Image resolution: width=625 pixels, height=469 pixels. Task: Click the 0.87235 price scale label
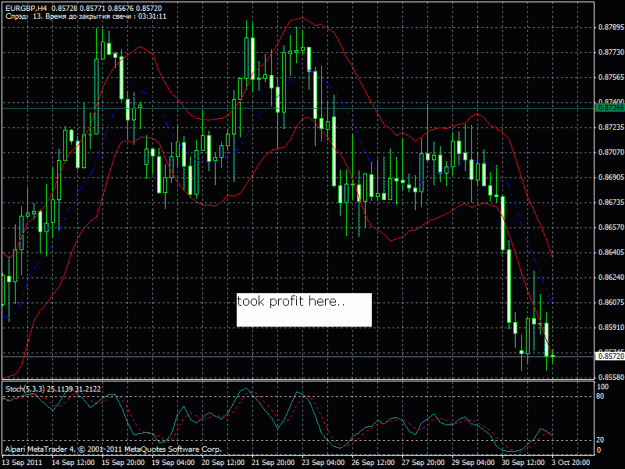(611, 127)
